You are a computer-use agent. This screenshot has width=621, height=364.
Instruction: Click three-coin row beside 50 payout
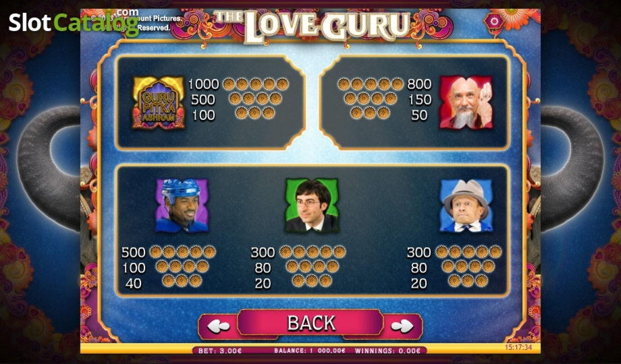tap(370, 113)
